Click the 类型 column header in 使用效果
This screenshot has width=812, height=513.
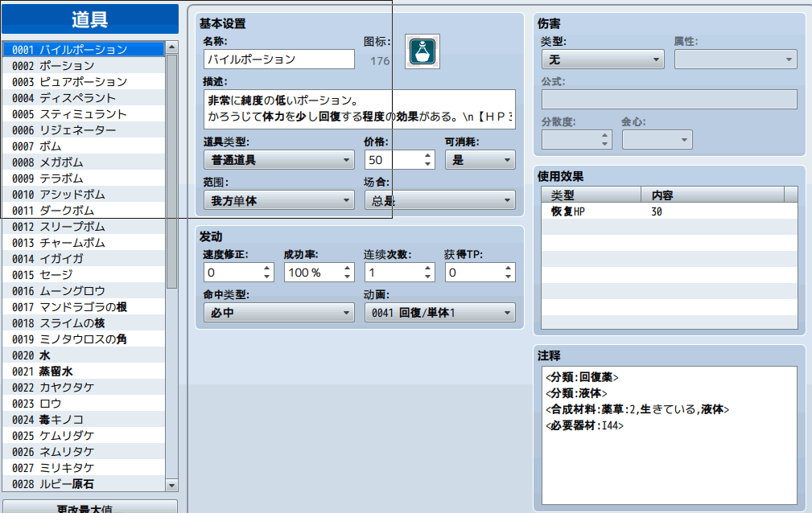tap(591, 195)
